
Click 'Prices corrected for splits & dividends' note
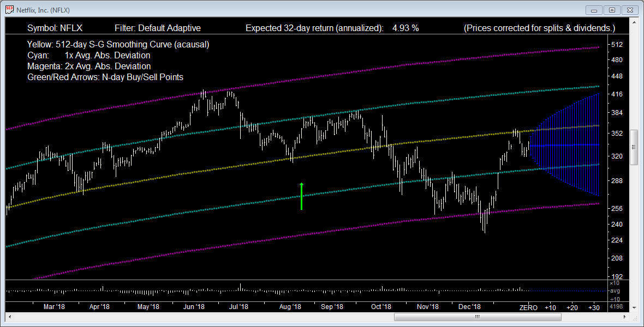[539, 28]
